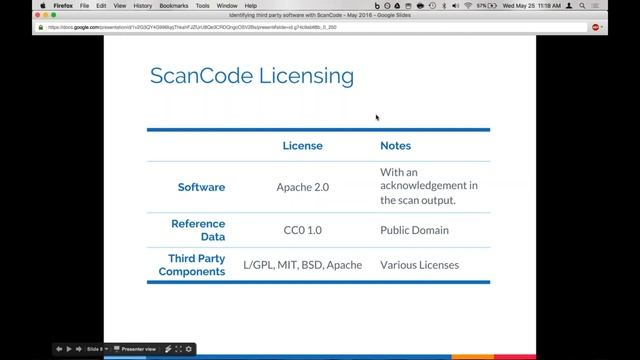Viewport: 640px width, 360px height.
Task: Open Time Machine menu bar icon
Action: click(x=433, y=6)
